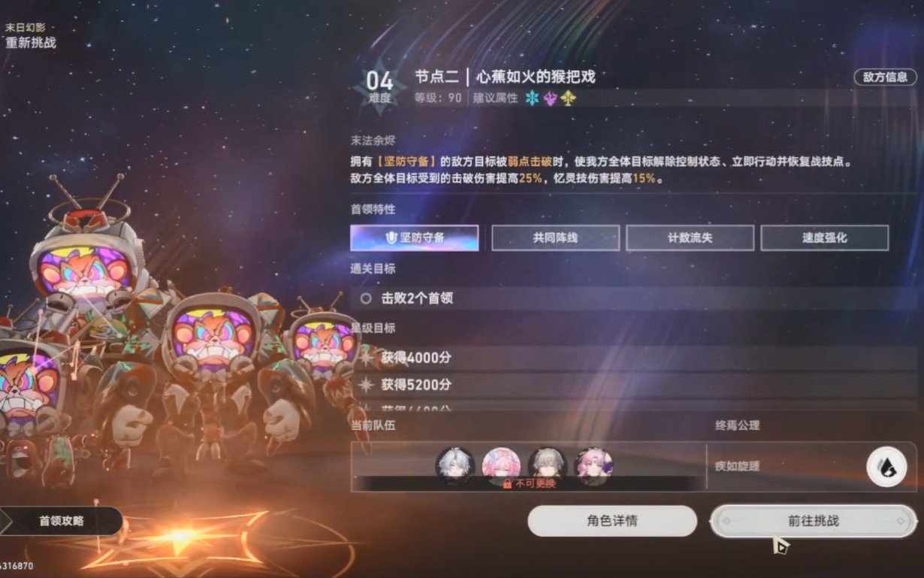Show the 速度强化 trait tab
This screenshot has width=924, height=578.
[824, 238]
